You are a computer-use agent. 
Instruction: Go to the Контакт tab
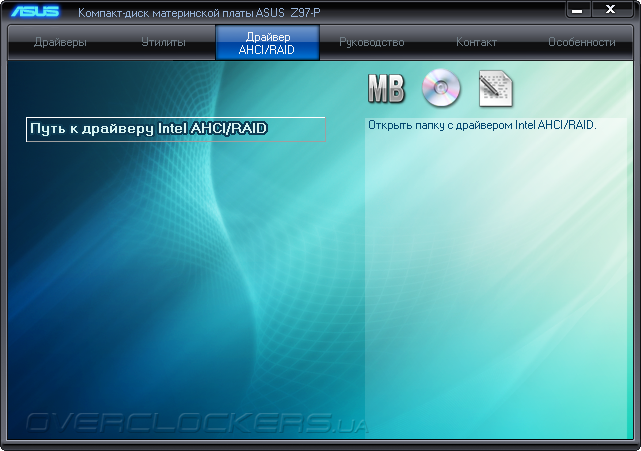click(476, 42)
